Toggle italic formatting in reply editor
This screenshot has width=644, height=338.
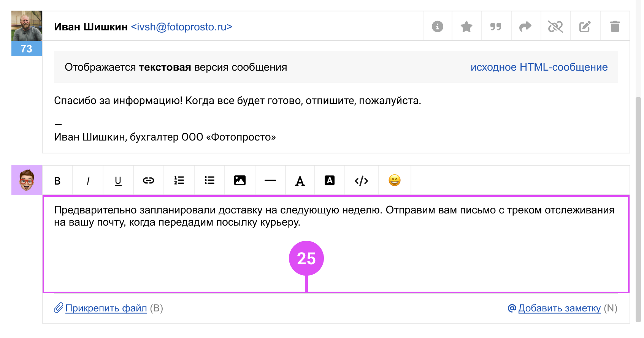[88, 181]
